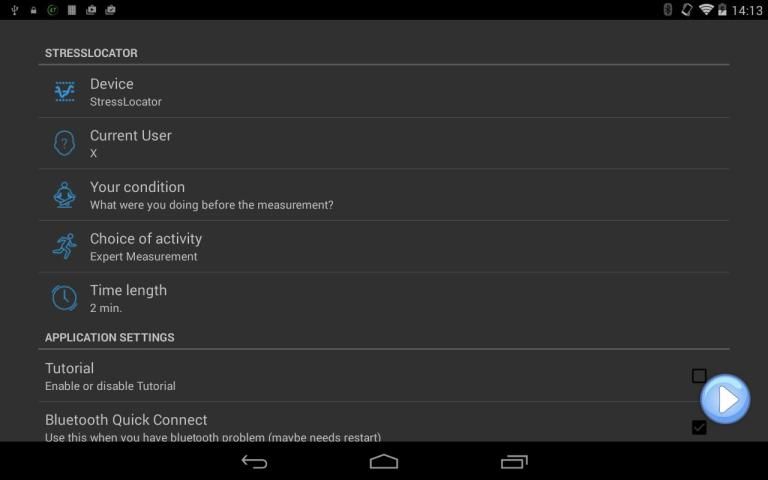Open the Device StressLocator setting
Screen dimensions: 768x480
pyautogui.click(x=384, y=92)
